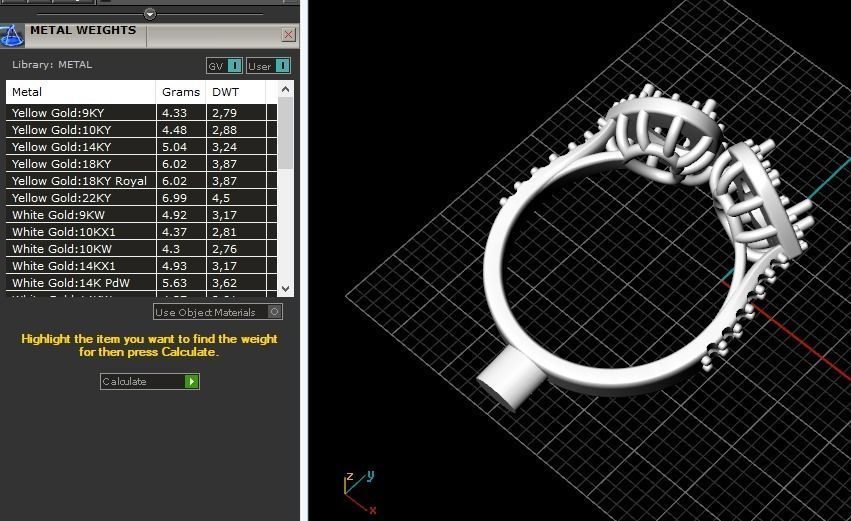Click the Calculate button

pyautogui.click(x=150, y=382)
